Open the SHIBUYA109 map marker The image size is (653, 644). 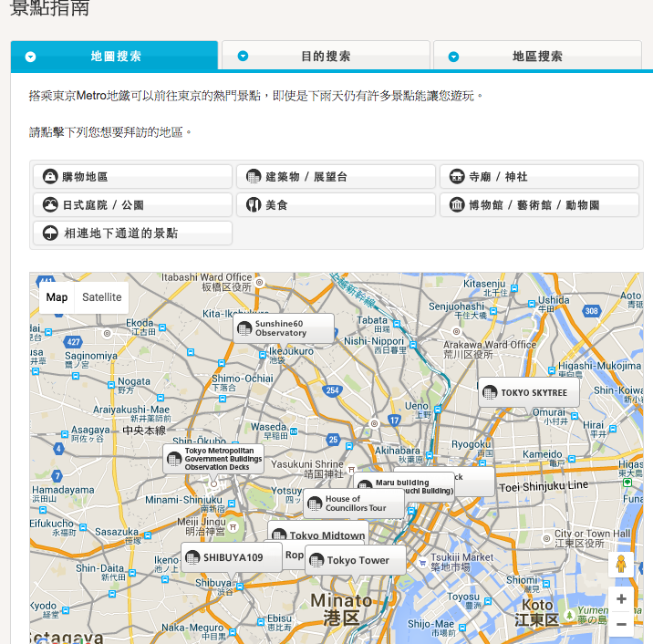pos(232,557)
